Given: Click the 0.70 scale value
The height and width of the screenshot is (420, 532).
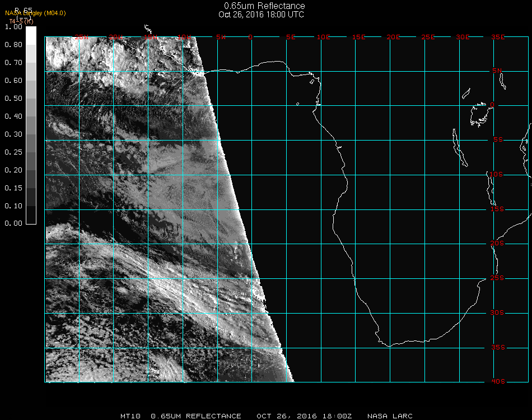Looking at the screenshot, I should [13, 62].
